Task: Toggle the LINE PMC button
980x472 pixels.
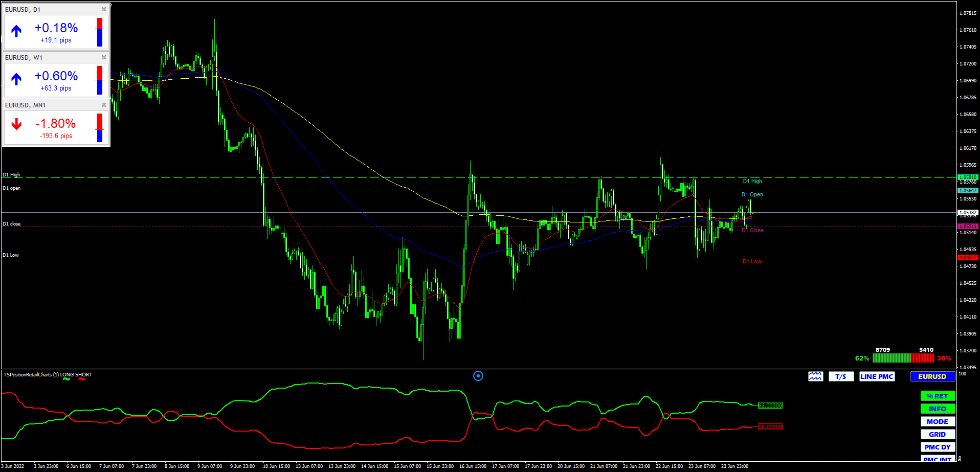Action: [x=877, y=376]
